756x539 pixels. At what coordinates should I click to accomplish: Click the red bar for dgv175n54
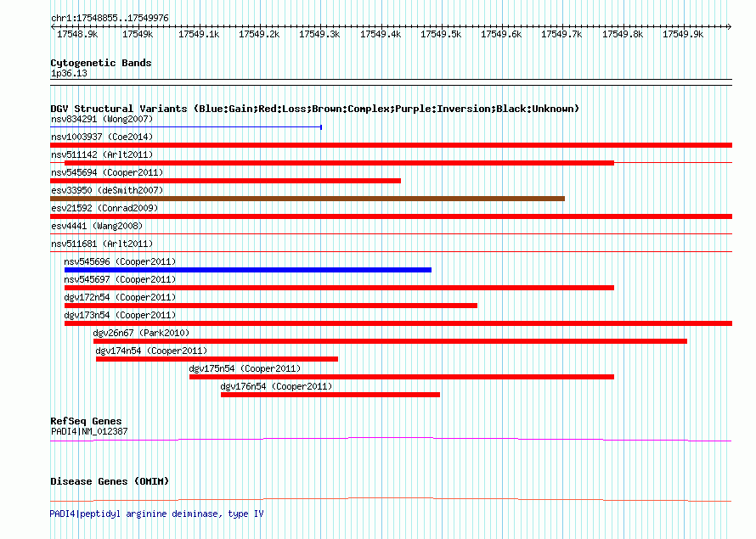402,377
